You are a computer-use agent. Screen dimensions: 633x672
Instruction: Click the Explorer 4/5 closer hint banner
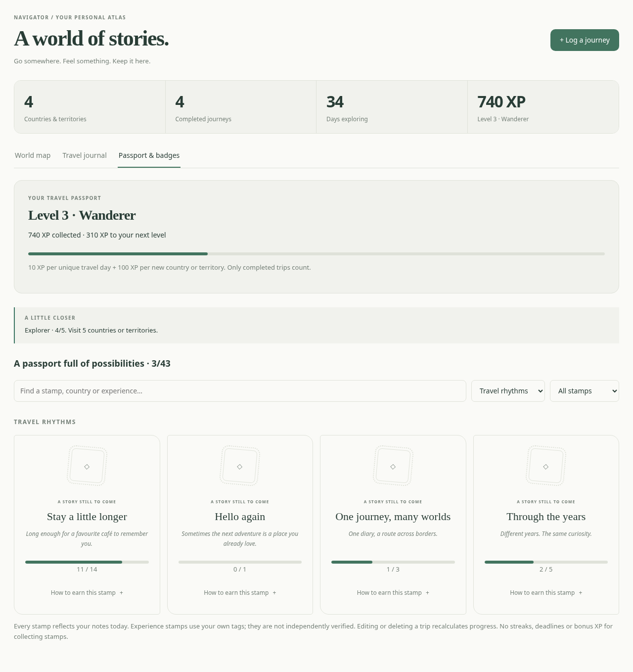pos(316,325)
